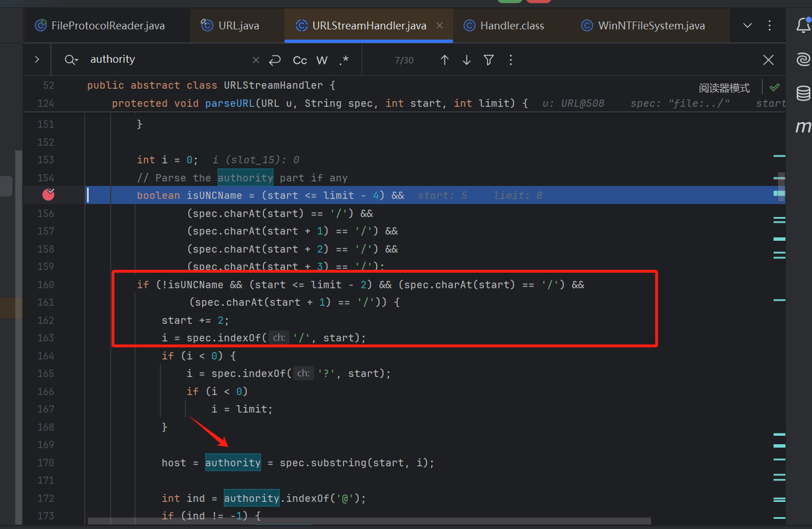The height and width of the screenshot is (529, 812).
Task: Open the search filter options
Action: (489, 60)
